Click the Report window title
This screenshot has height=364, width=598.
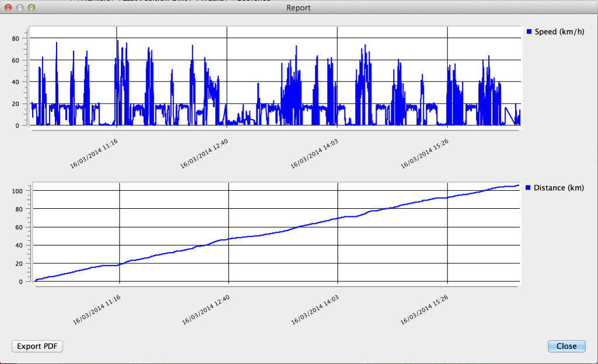pyautogui.click(x=298, y=8)
